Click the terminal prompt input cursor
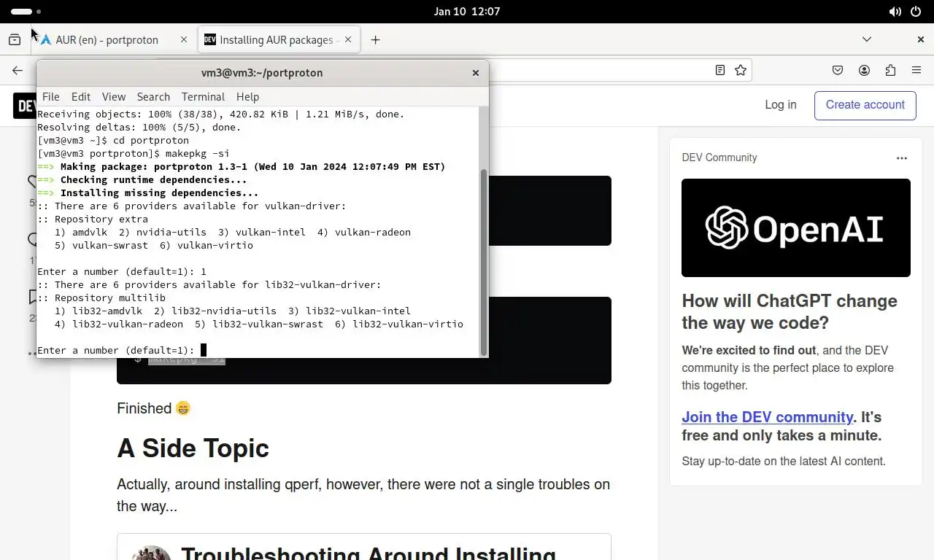 point(204,350)
